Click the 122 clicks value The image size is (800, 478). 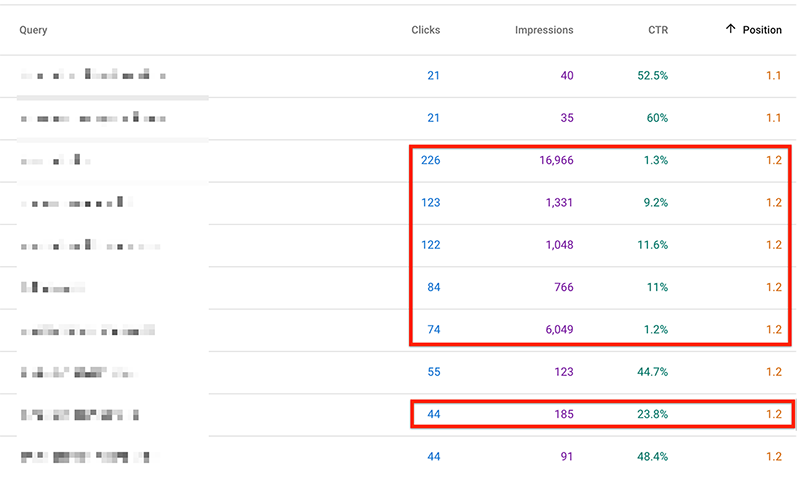click(431, 245)
